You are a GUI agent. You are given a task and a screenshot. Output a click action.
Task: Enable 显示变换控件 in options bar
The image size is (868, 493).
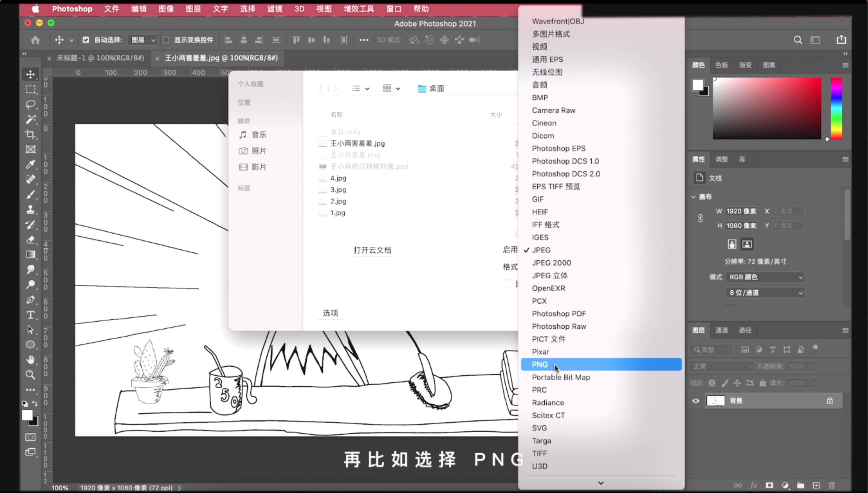pos(166,40)
